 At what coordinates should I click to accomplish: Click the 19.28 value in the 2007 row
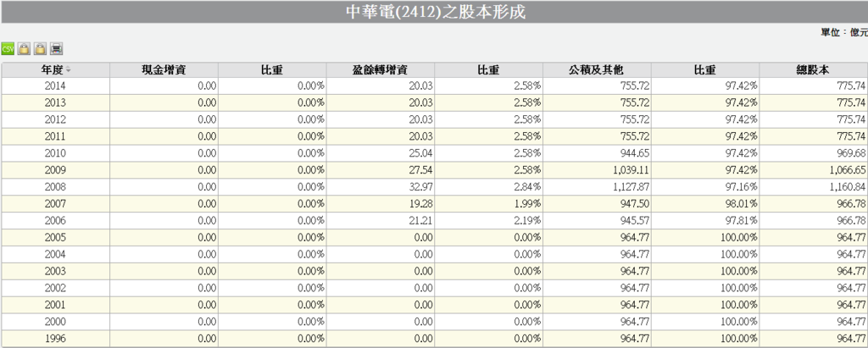pyautogui.click(x=422, y=203)
